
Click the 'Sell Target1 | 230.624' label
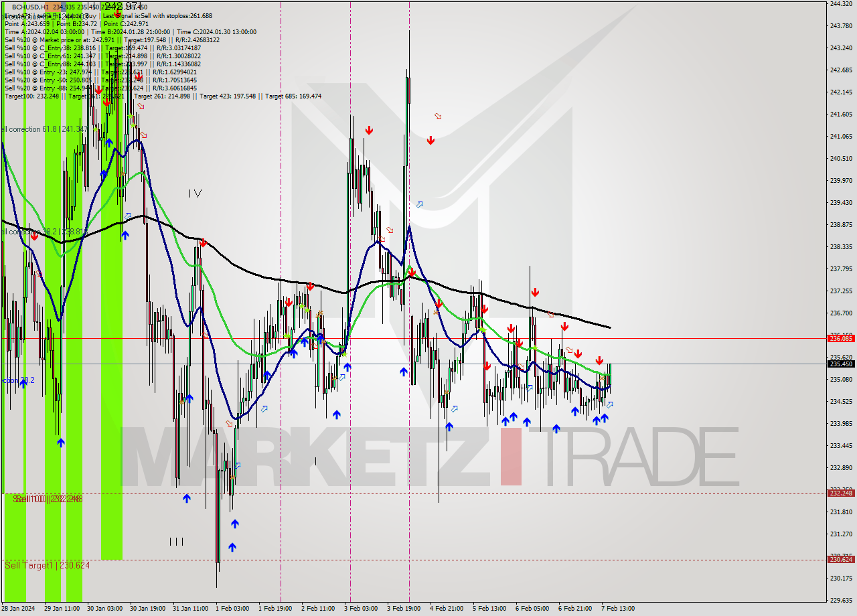coord(47,565)
